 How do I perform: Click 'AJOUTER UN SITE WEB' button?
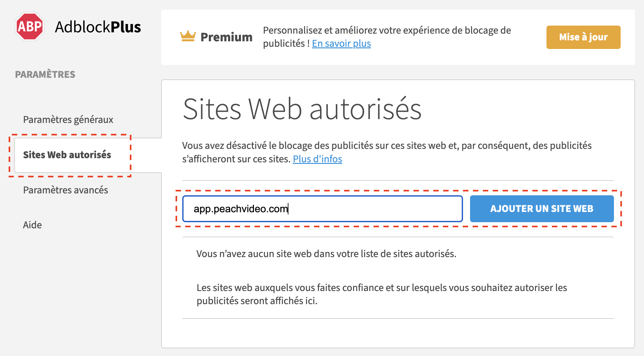542,209
